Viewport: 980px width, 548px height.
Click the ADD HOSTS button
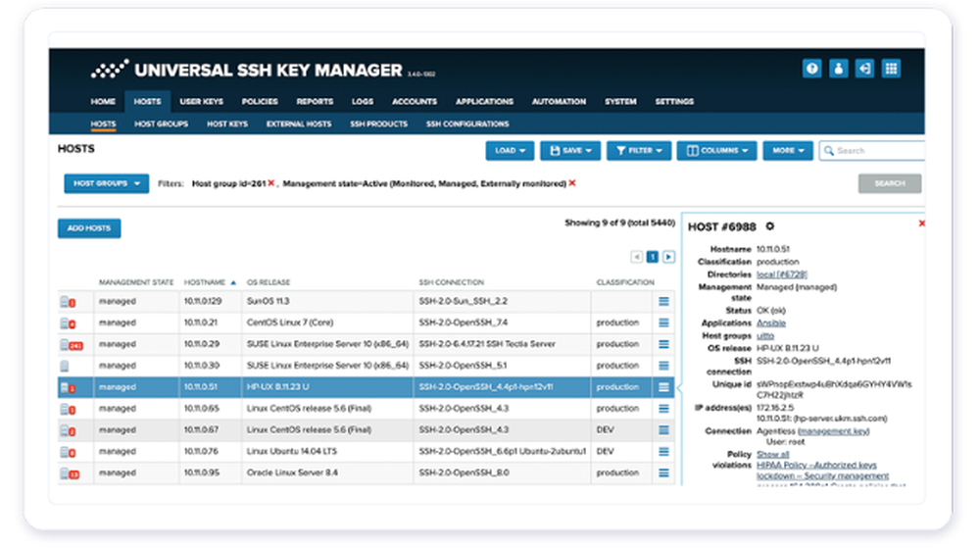tap(89, 228)
